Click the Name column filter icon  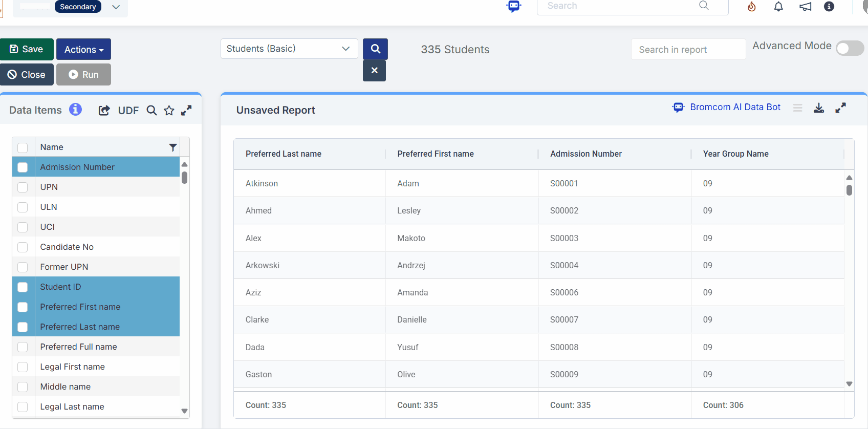click(x=173, y=147)
